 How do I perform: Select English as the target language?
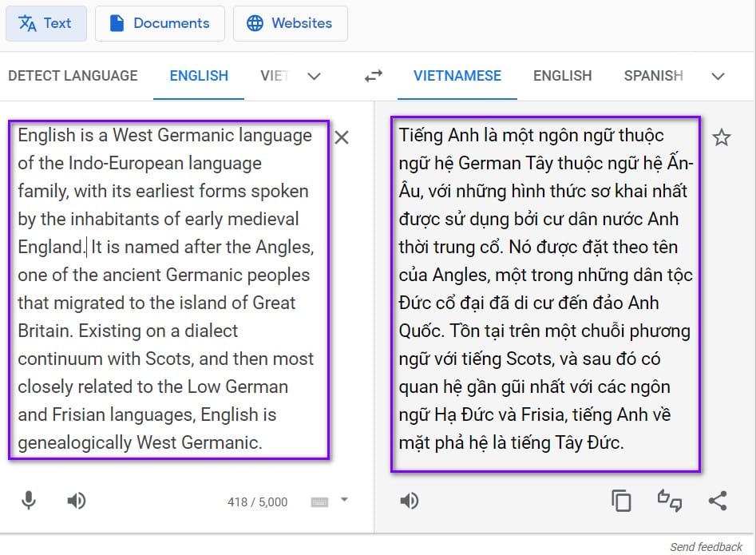click(562, 76)
